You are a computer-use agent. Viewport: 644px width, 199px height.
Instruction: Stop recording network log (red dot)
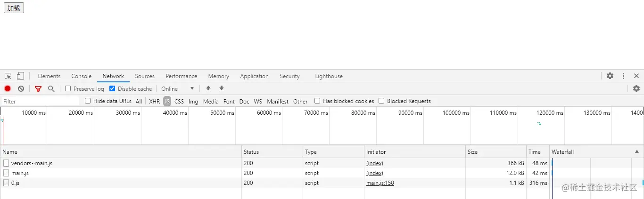[x=8, y=88]
